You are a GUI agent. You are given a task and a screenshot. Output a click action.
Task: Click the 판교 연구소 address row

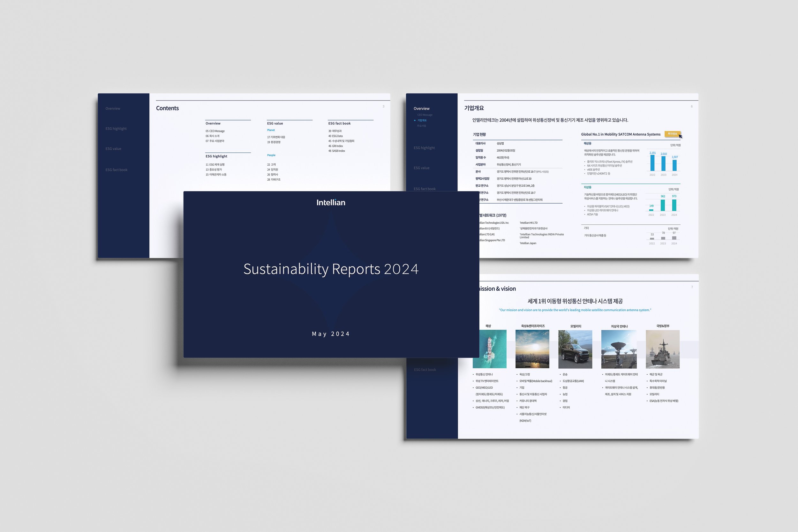click(517, 186)
